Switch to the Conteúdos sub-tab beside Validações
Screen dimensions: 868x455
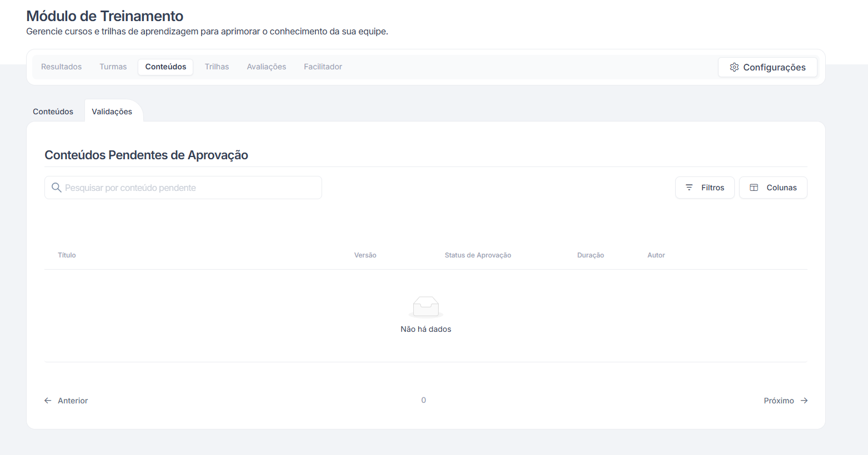pos(53,112)
